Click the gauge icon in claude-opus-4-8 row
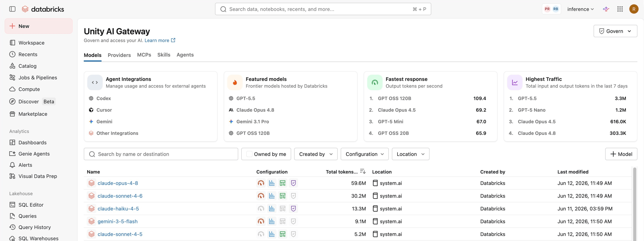 pyautogui.click(x=261, y=183)
